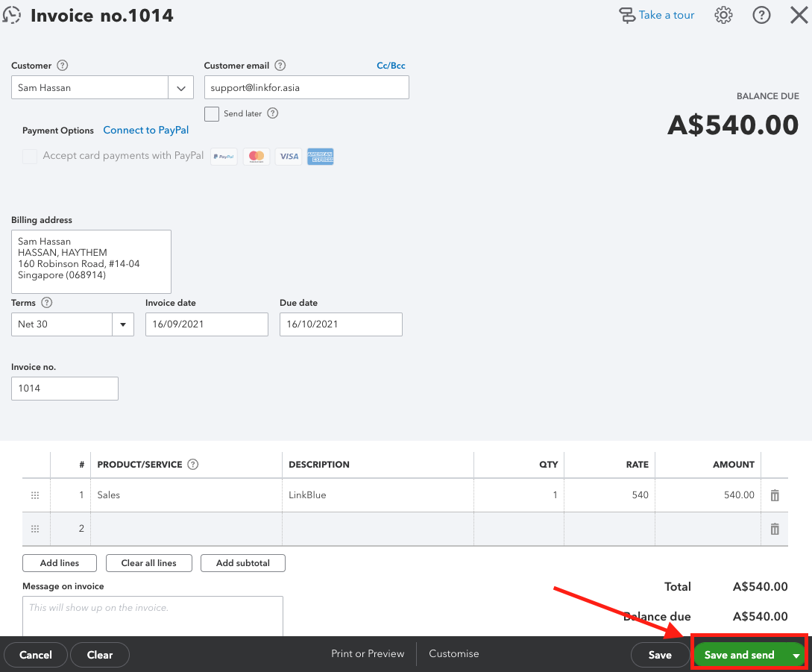Tick the Send later checkbox
Image resolution: width=812 pixels, height=672 pixels.
click(212, 114)
